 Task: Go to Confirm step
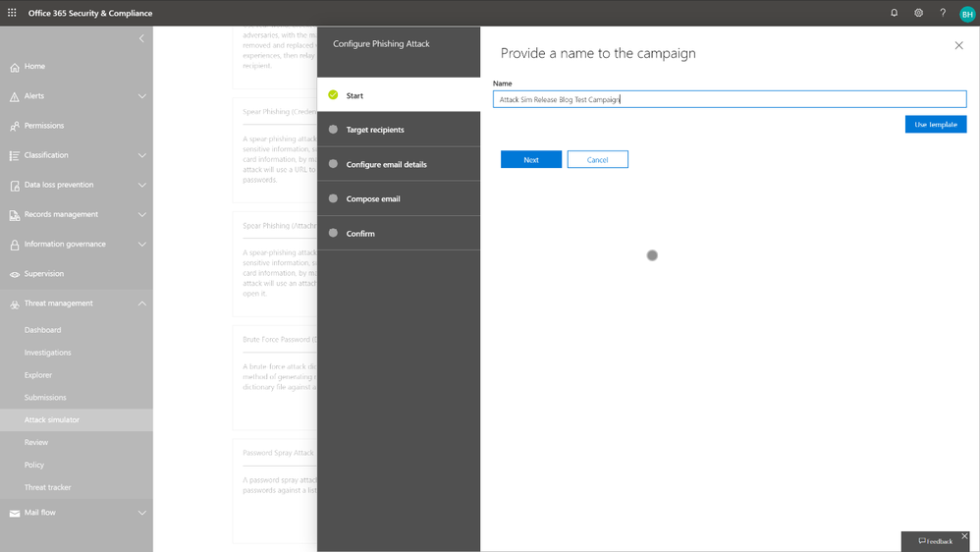tap(399, 233)
